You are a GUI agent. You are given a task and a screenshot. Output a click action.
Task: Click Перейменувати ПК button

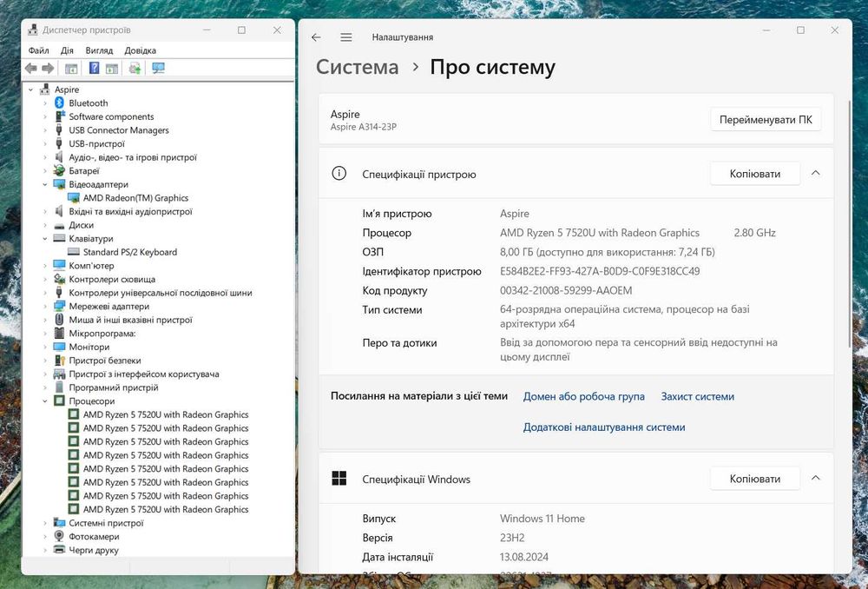tap(766, 119)
